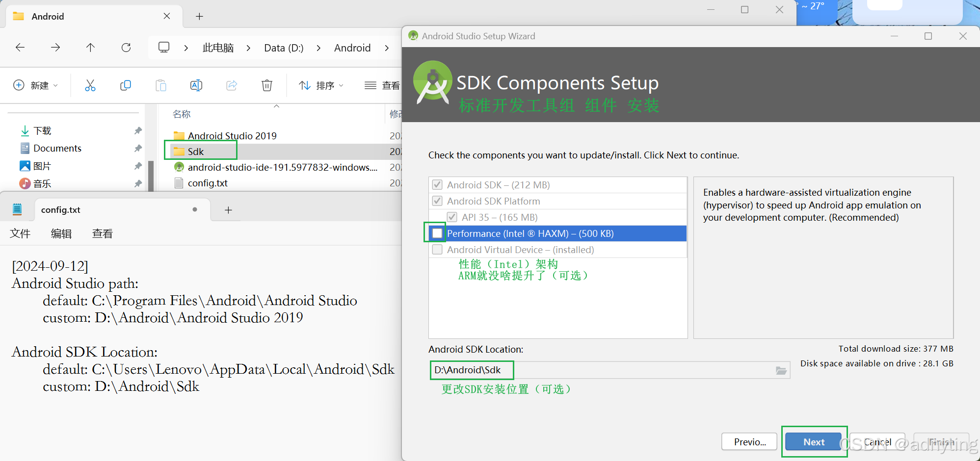Click the Notepad app icon beside config.txt tab
Viewport: 980px width, 461px height.
click(17, 209)
